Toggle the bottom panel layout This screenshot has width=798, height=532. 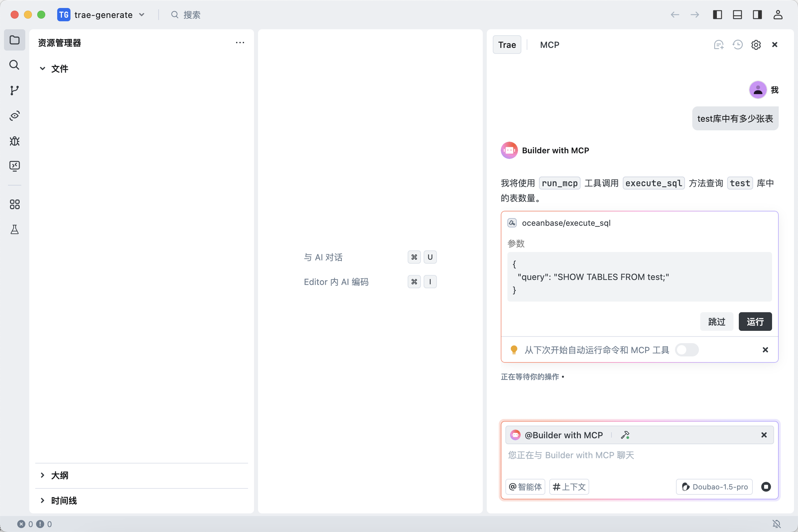737,15
